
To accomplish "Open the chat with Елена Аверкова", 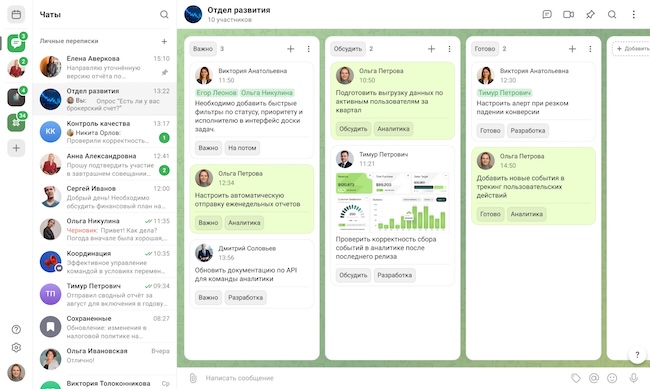I will (x=104, y=67).
